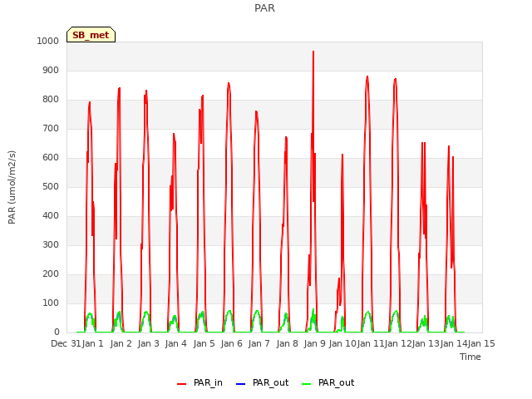Click the 600 y-axis tick label
Image resolution: width=532 pixels, height=399 pixels.
(x=51, y=157)
